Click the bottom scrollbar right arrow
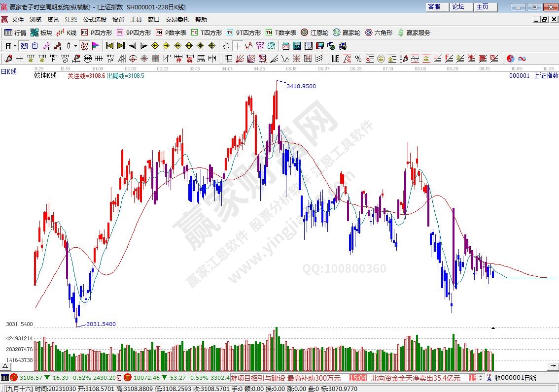The image size is (559, 392). (x=555, y=366)
